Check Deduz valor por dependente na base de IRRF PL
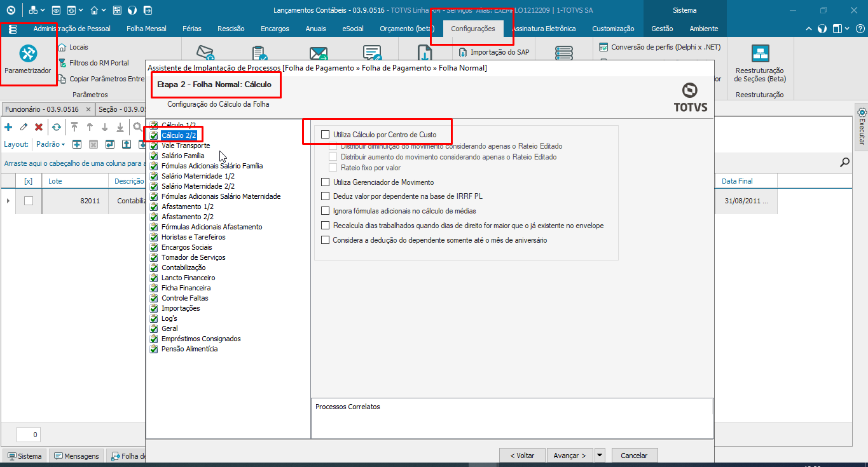 tap(326, 196)
